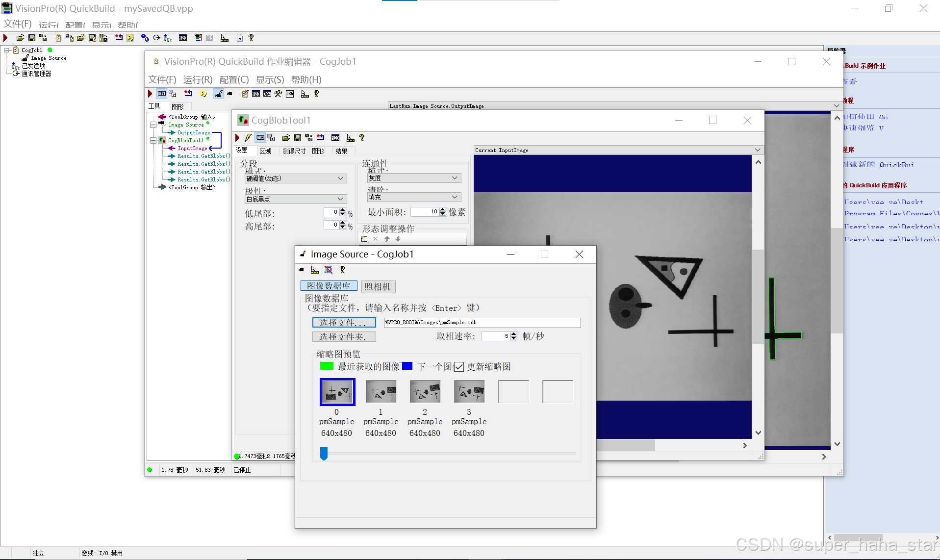Image resolution: width=940 pixels, height=560 pixels.
Task: Switch to the 测得尺寸 tab in CogBlobTool1
Action: tap(294, 151)
